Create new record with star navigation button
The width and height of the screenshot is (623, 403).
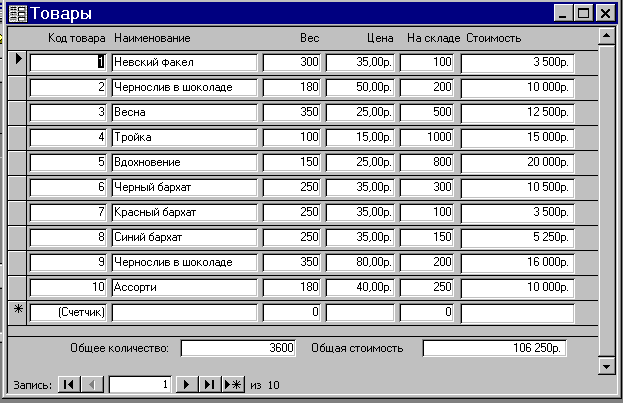233,384
